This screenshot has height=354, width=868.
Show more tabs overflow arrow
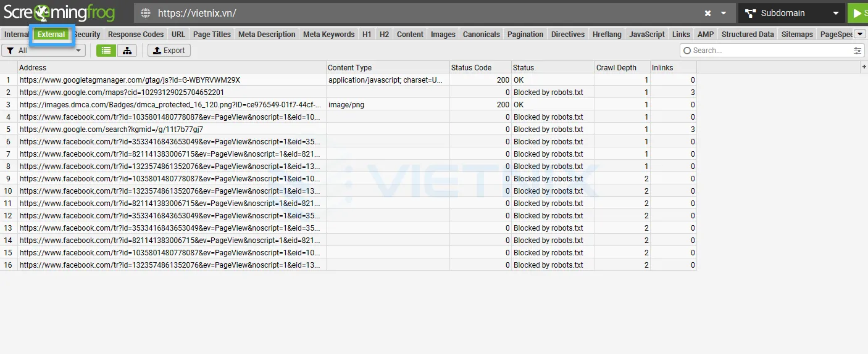coord(860,34)
